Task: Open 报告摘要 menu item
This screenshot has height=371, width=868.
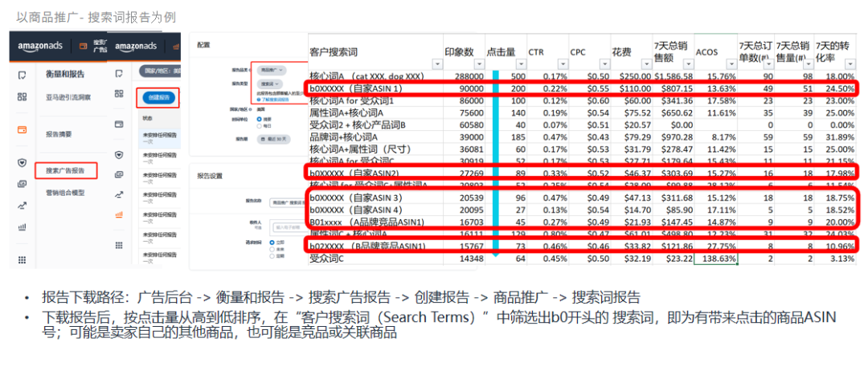Action: click(x=59, y=134)
